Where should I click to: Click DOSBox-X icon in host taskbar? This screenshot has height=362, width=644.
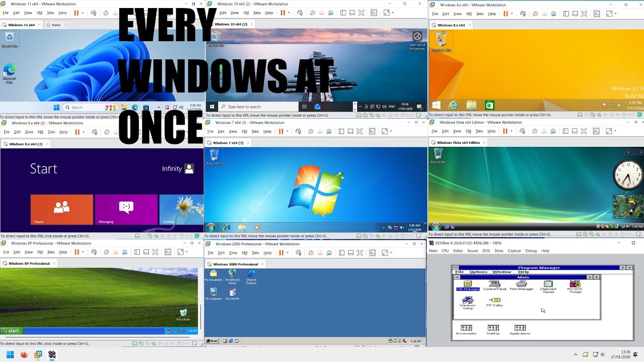(52, 354)
